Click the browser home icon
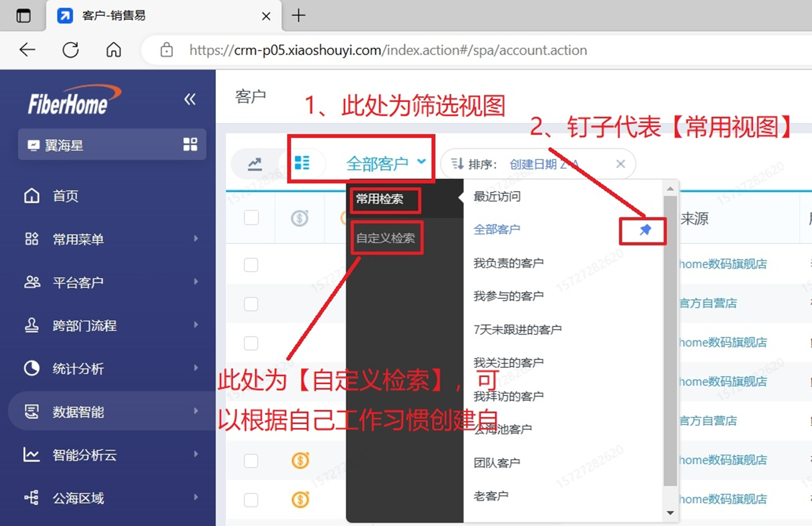This screenshot has height=526, width=812. point(114,50)
